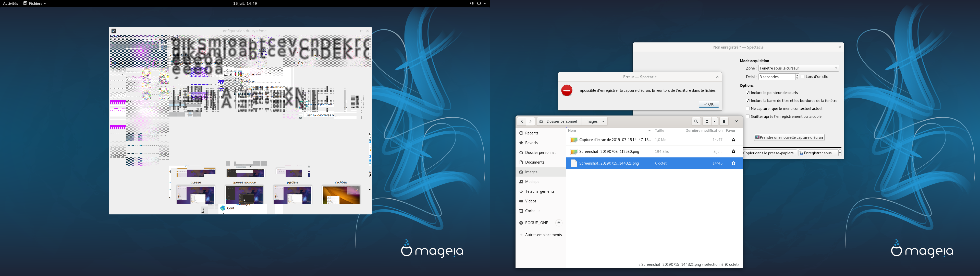Confirm the error with the OK button

click(709, 104)
